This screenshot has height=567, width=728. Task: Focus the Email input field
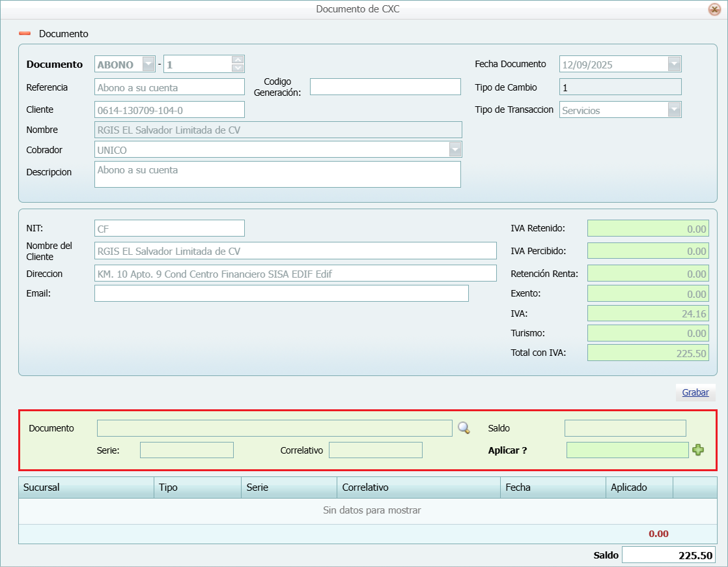click(281, 293)
